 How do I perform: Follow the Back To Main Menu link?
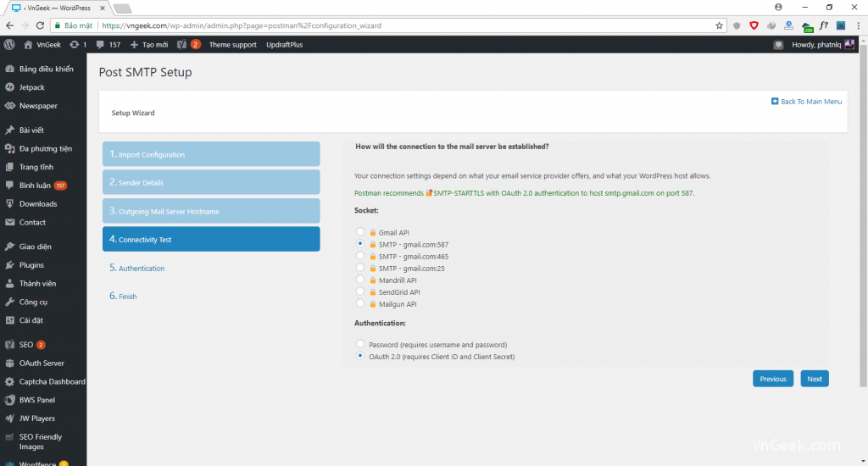(807, 102)
